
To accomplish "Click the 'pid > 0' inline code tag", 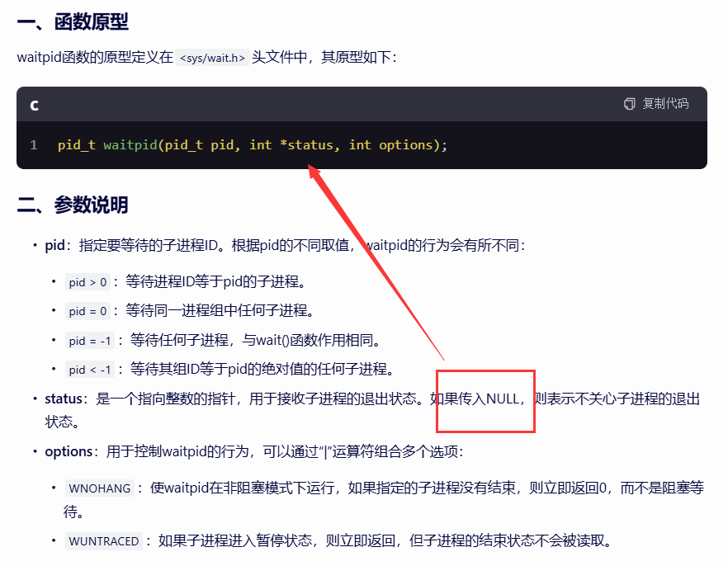I will 87,282.
